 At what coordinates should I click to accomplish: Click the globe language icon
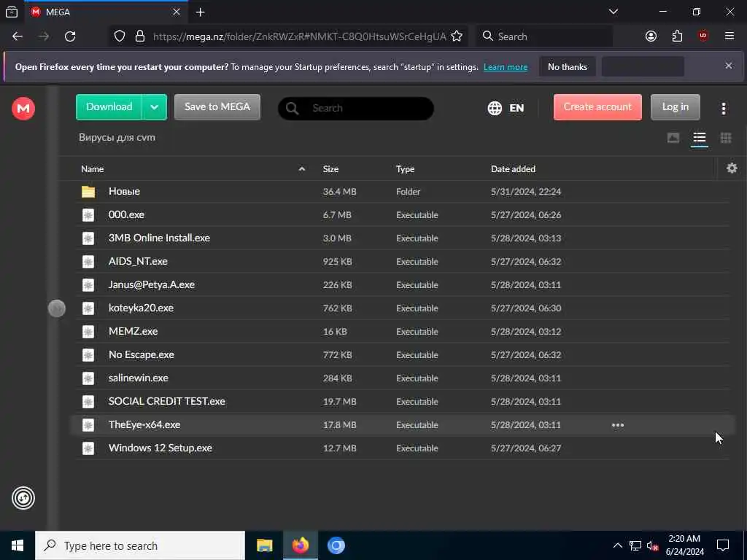(x=495, y=108)
